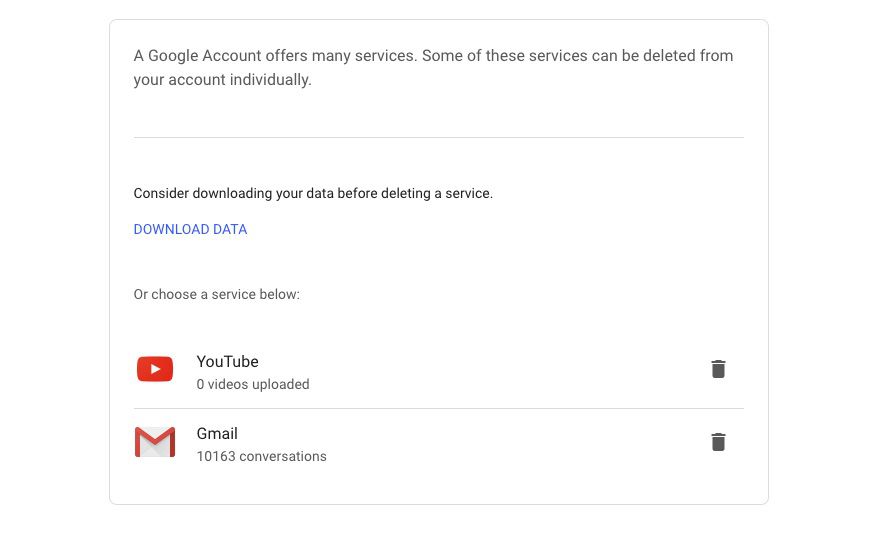Click the trash icon next to Gmail
The image size is (878, 537).
[718, 442]
